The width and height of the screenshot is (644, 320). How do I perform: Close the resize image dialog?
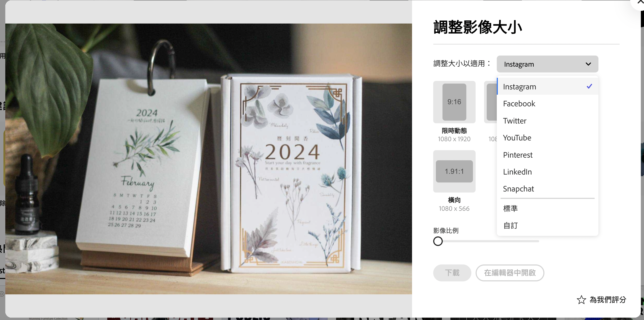click(640, 2)
